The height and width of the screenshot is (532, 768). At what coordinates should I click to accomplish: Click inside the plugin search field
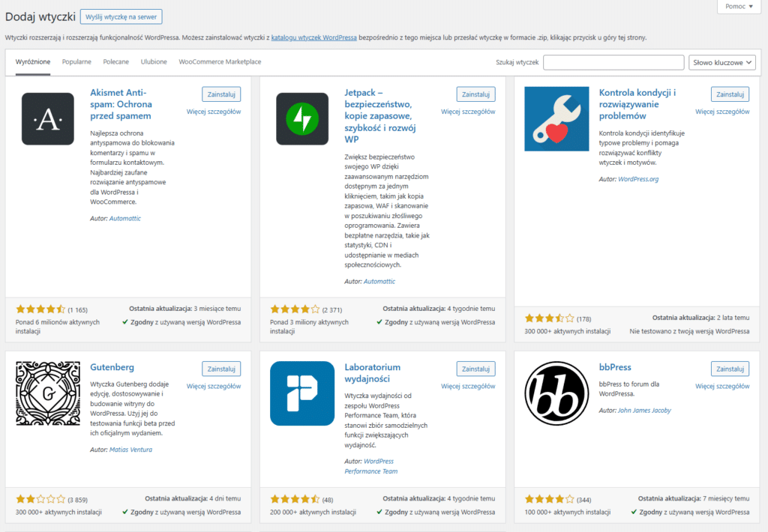613,62
